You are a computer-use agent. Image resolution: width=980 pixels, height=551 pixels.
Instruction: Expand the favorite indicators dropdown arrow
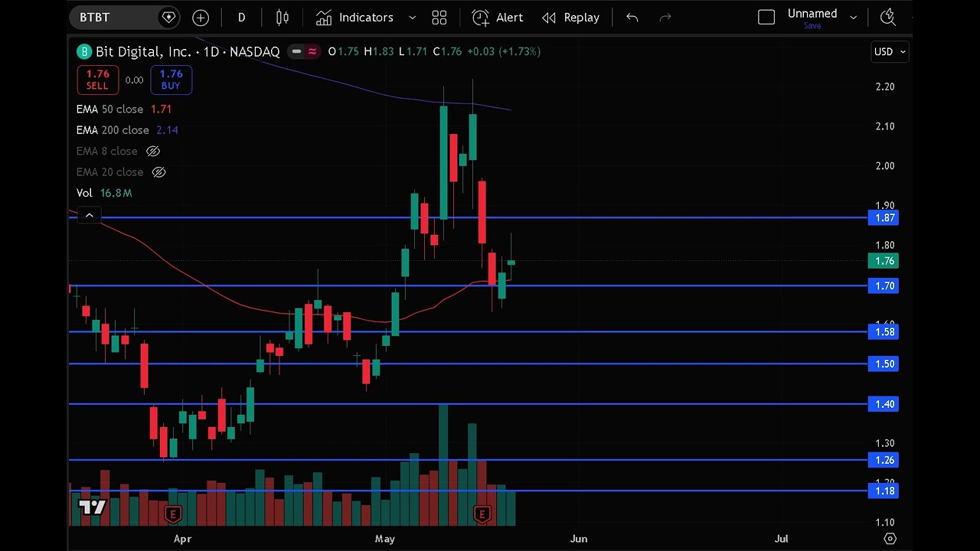tap(412, 17)
